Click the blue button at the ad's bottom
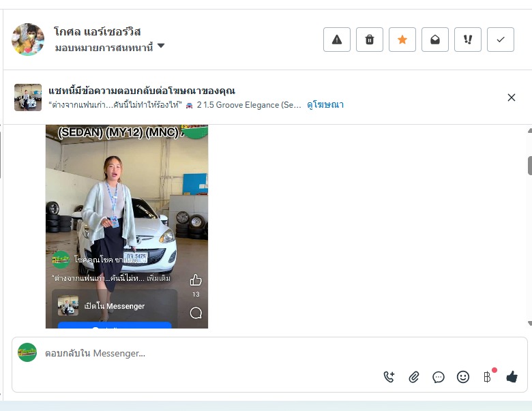 coord(115,325)
